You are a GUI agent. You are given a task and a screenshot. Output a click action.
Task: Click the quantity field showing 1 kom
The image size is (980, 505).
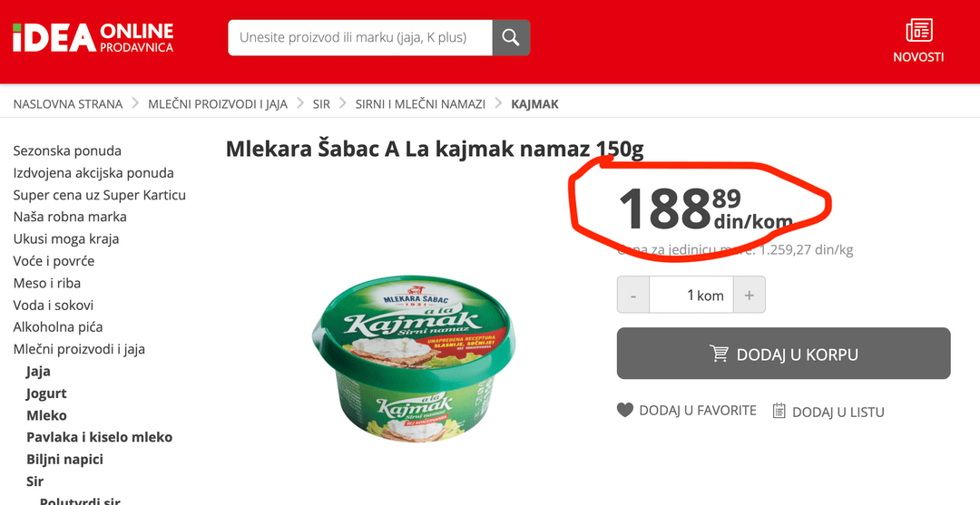click(x=691, y=295)
